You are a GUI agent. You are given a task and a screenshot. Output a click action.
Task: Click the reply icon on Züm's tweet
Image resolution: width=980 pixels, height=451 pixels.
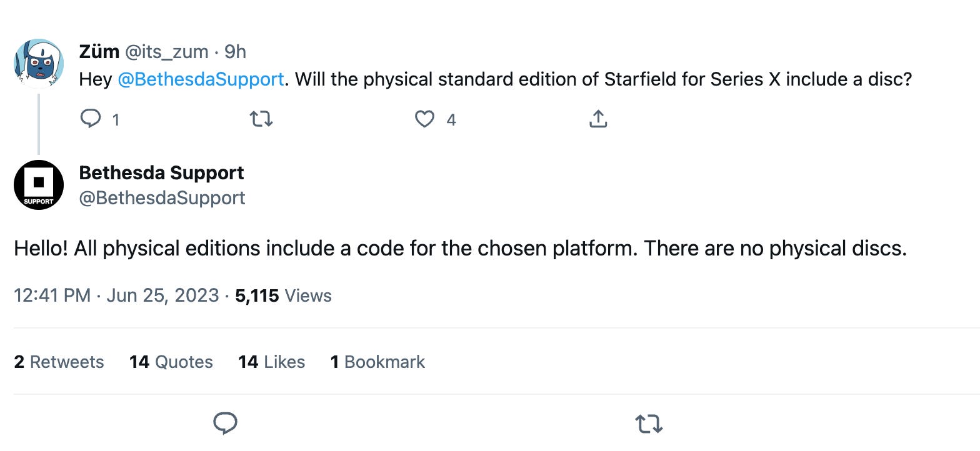[91, 119]
